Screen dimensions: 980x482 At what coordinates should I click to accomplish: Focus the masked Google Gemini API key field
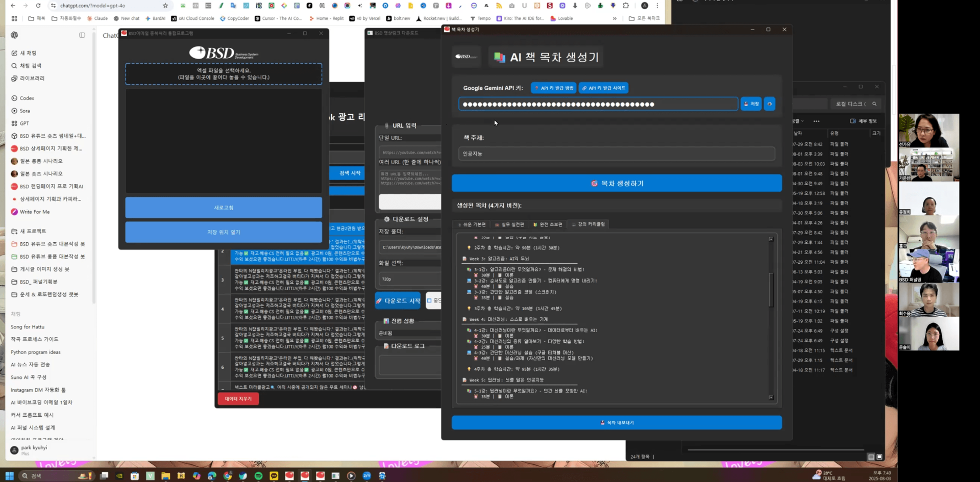(598, 104)
